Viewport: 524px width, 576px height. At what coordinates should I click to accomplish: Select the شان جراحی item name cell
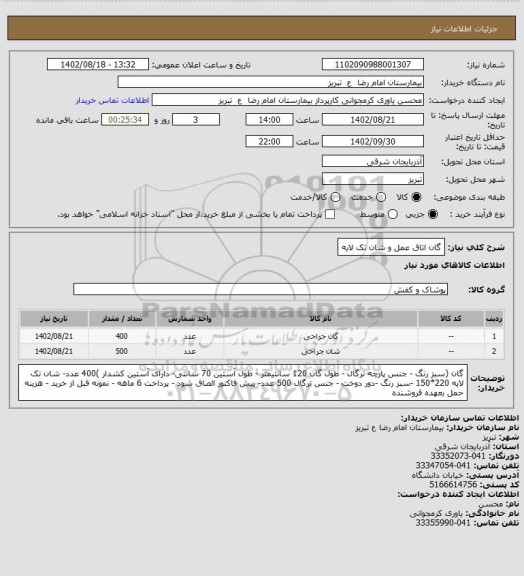(320, 351)
